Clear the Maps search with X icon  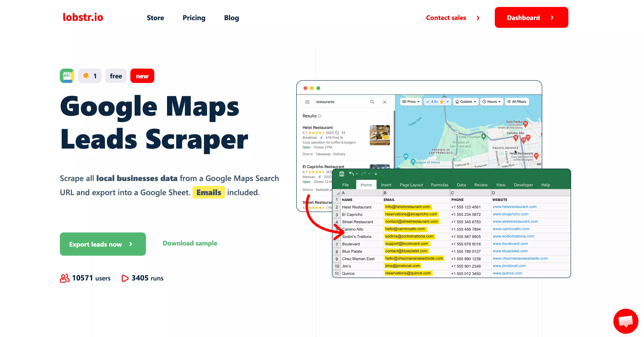coord(384,102)
